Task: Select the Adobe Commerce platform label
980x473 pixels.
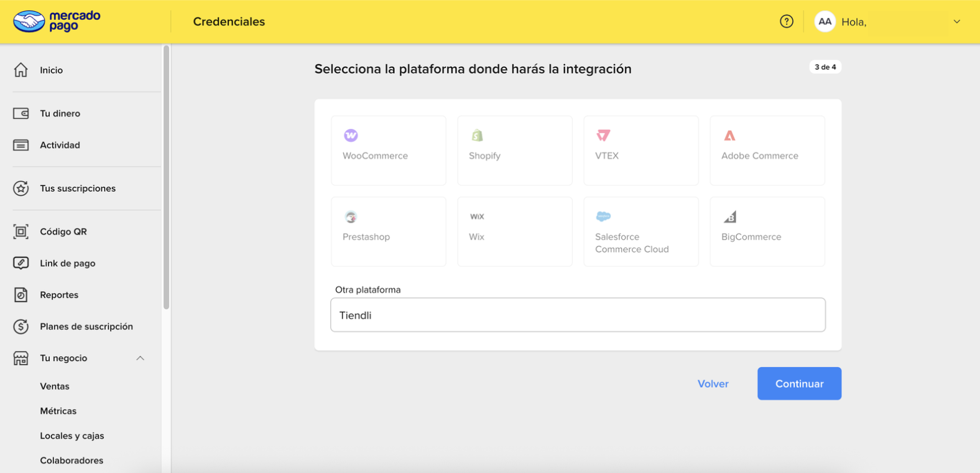Action: point(759,156)
